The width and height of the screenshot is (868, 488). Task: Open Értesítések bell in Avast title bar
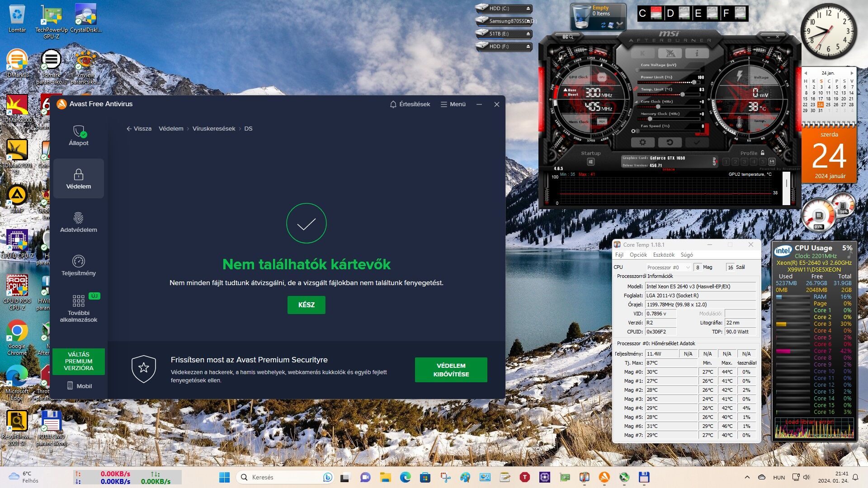coord(410,104)
